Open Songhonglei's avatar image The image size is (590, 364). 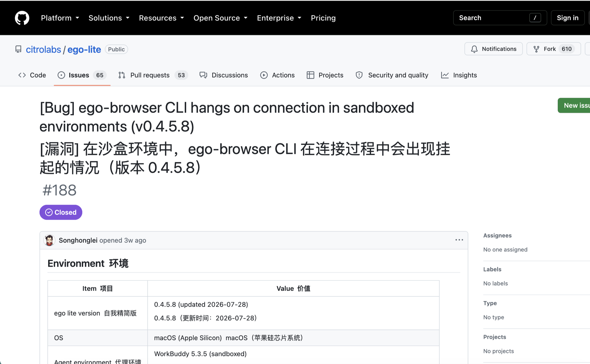click(49, 240)
